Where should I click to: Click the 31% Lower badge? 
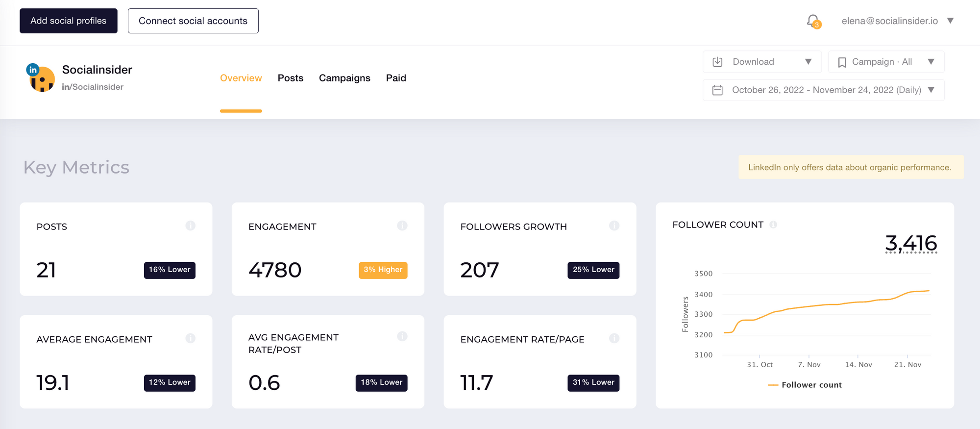click(x=593, y=383)
